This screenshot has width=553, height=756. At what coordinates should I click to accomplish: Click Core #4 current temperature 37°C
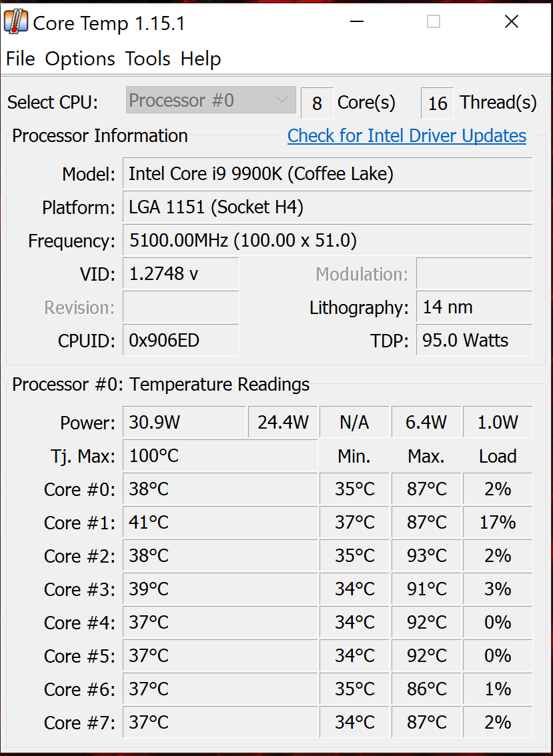pyautogui.click(x=220, y=623)
